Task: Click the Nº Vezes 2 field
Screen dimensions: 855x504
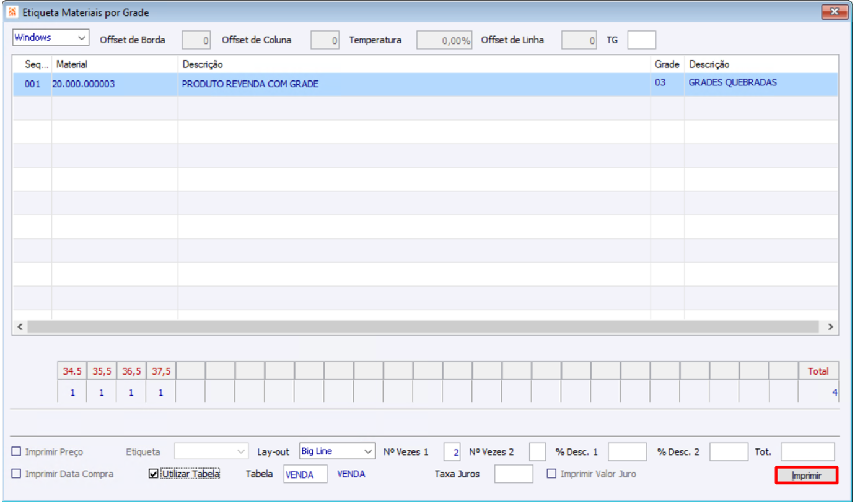Action: (538, 452)
